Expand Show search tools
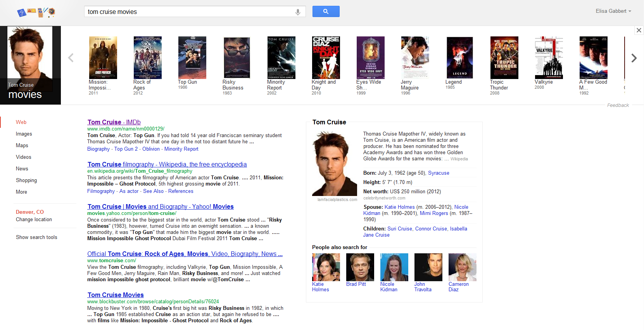644x330 pixels. 36,237
